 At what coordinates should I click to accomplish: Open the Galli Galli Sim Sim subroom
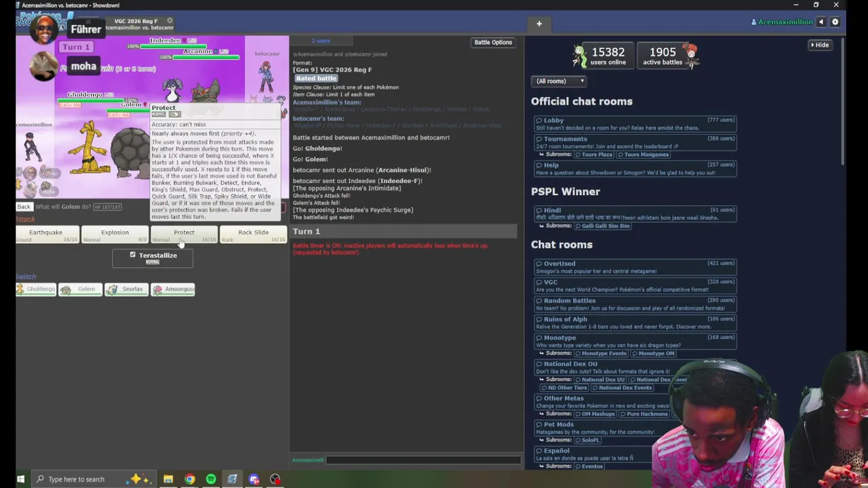(603, 226)
